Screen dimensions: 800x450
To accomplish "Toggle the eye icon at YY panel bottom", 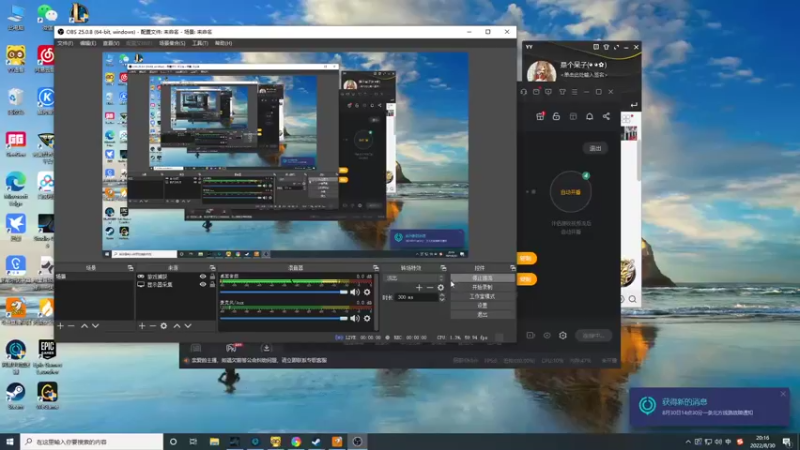I will [x=547, y=335].
